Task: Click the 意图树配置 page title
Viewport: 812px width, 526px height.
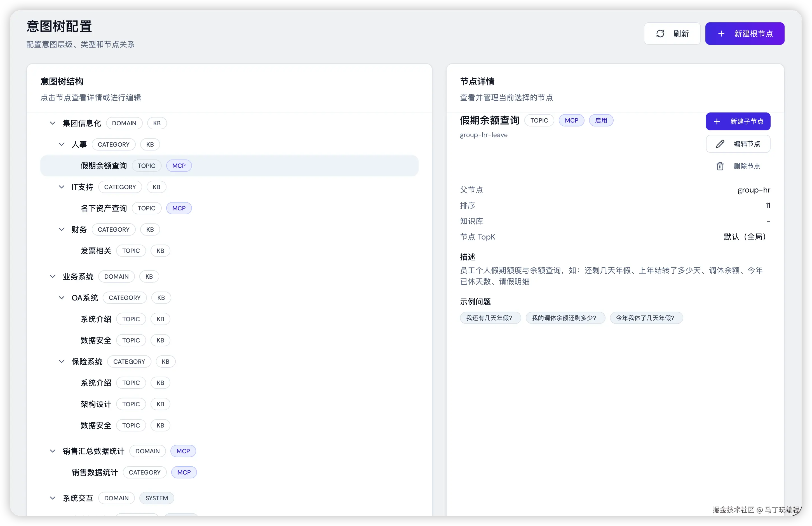Action: point(59,26)
